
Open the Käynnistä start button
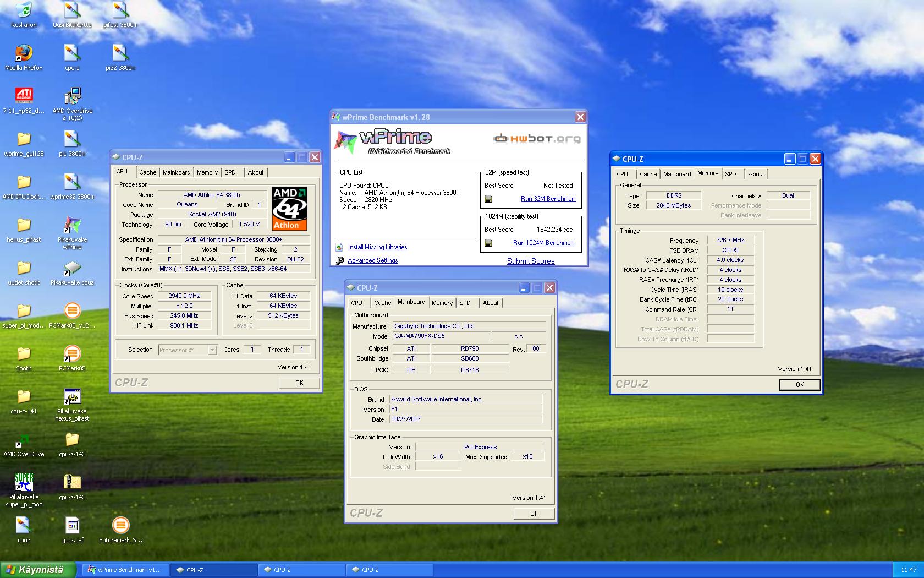click(37, 570)
